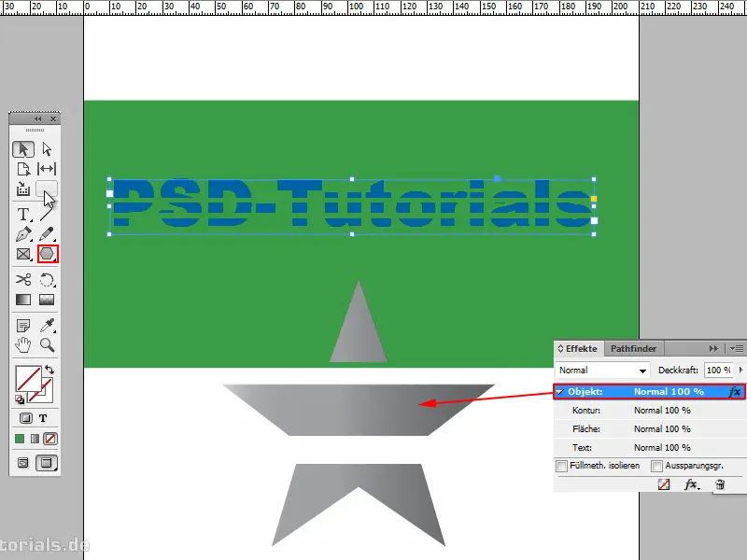Close the tools panel
The image size is (747, 560).
[53, 119]
